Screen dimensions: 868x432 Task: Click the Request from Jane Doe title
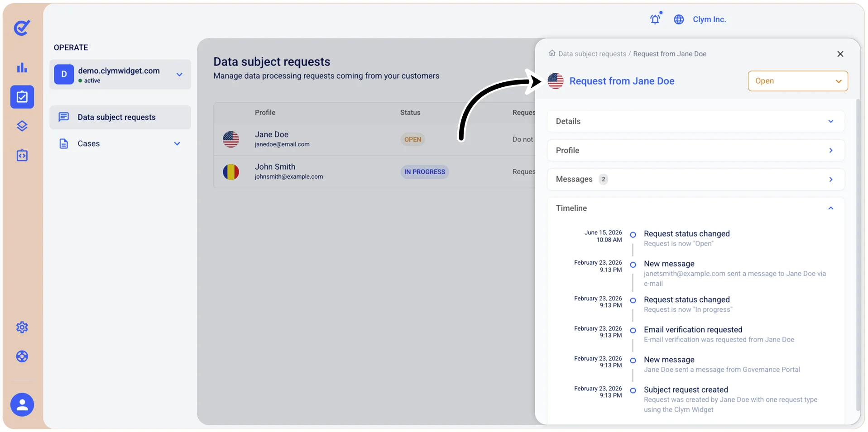coord(622,81)
